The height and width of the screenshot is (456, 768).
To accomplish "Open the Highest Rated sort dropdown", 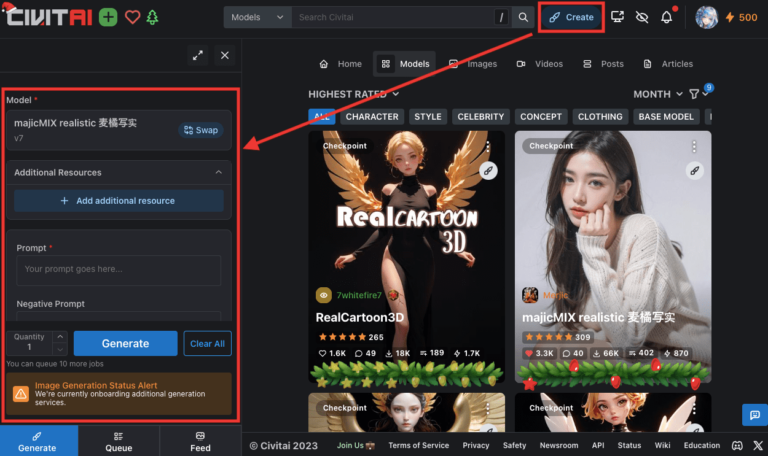I will [x=354, y=94].
